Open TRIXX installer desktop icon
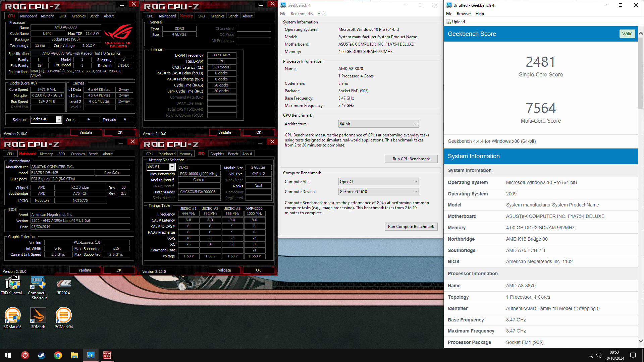Viewport: 644px width, 362px height. click(13, 285)
